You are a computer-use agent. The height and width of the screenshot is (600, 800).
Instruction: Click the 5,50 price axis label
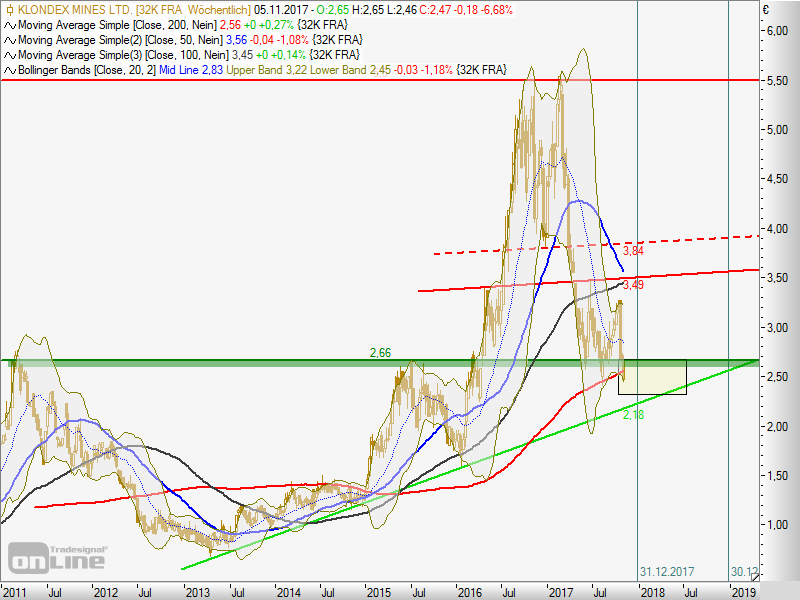pos(777,81)
